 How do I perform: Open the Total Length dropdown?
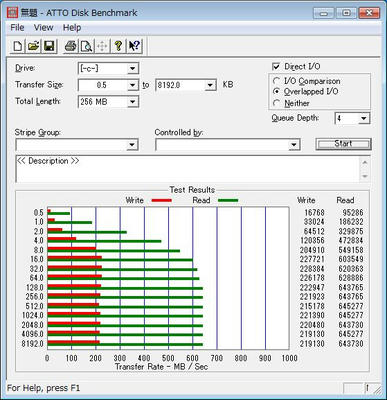pos(108,102)
